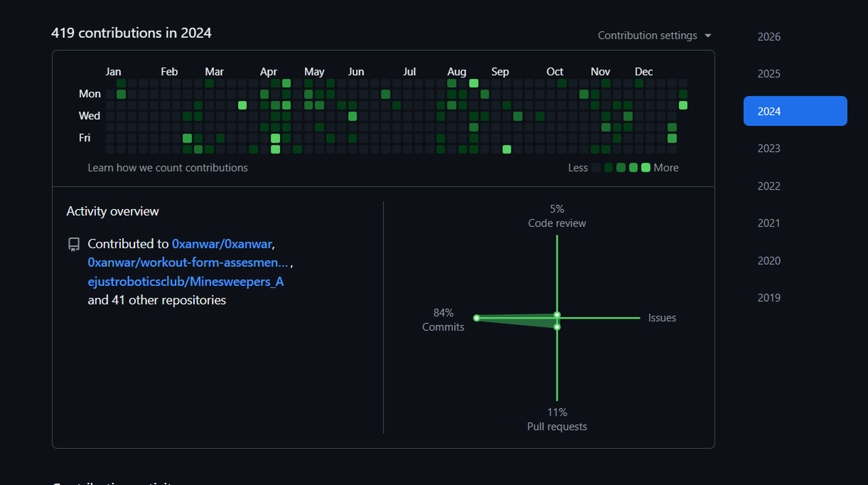Click the lone bright Saturday cell under September
Viewport: 868px width, 485px height.
(507, 149)
